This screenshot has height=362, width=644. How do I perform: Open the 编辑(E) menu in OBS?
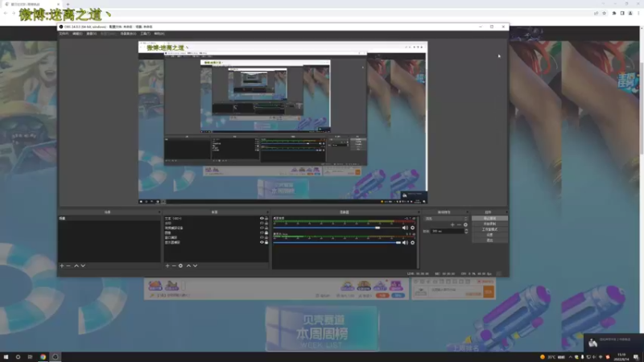coord(77,34)
